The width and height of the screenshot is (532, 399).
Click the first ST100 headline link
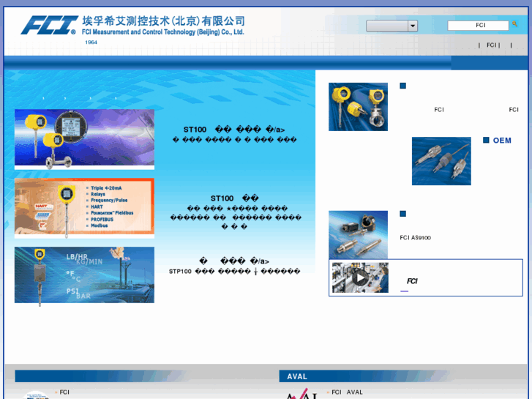[234, 130]
